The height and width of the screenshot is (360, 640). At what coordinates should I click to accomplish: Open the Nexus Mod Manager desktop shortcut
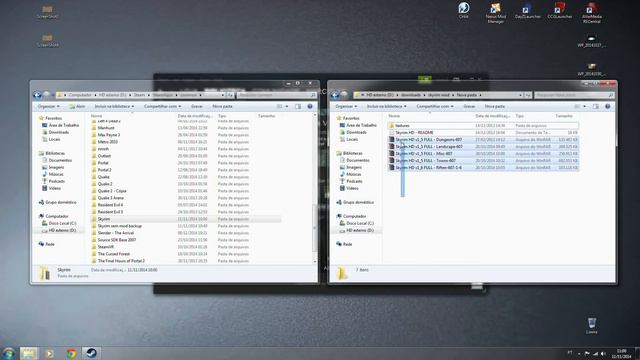point(495,13)
